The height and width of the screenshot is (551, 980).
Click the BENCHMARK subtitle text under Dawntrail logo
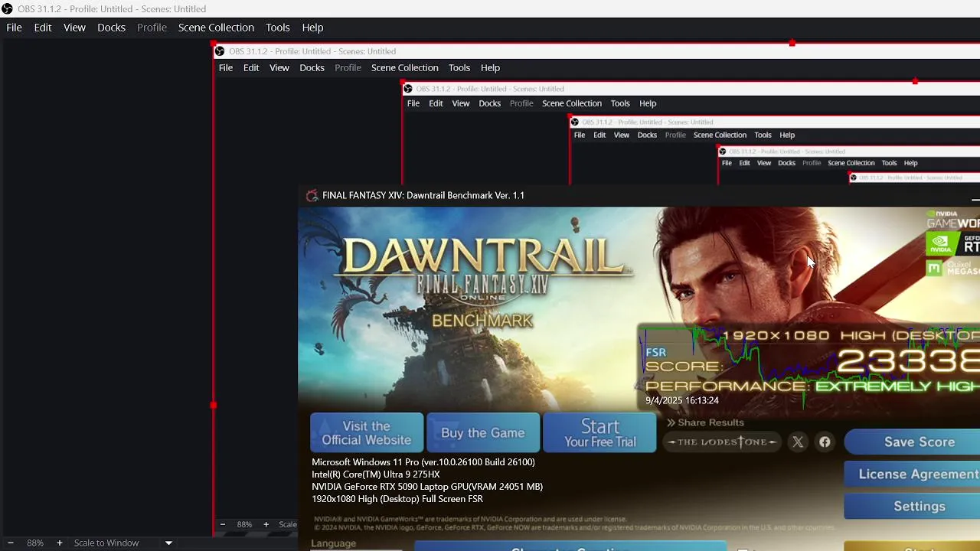coord(482,321)
